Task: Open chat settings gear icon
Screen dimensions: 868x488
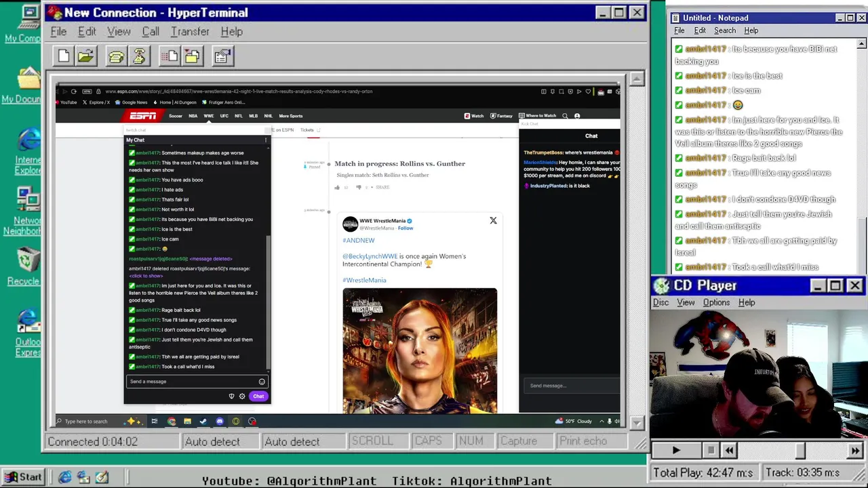Action: click(242, 396)
